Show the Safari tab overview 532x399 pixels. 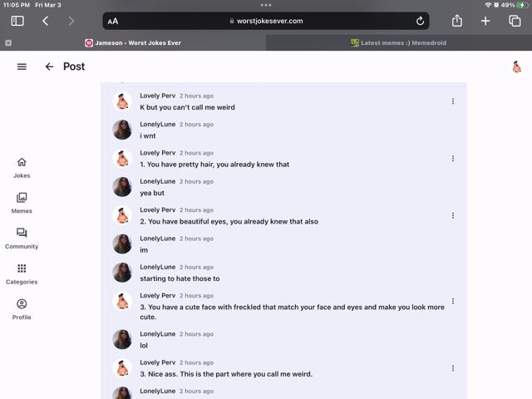tap(514, 21)
